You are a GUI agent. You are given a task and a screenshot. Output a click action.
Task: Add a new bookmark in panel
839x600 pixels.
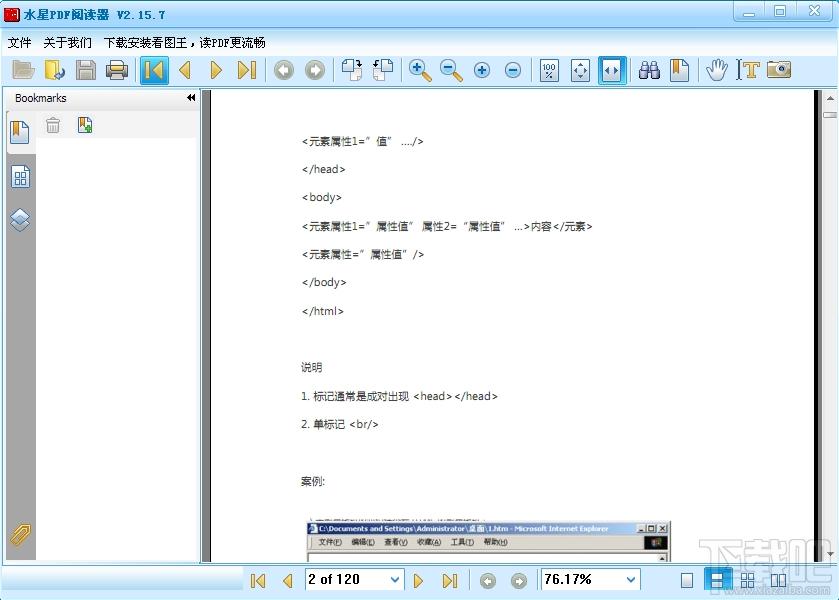pyautogui.click(x=85, y=125)
